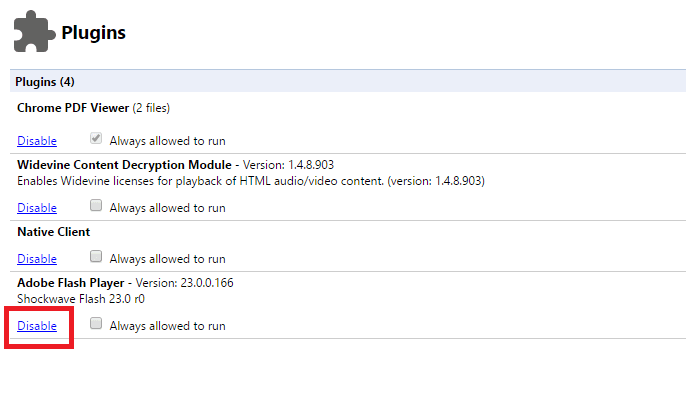686x401 pixels.
Task: Click the puzzle piece Plugins icon
Action: [x=33, y=33]
